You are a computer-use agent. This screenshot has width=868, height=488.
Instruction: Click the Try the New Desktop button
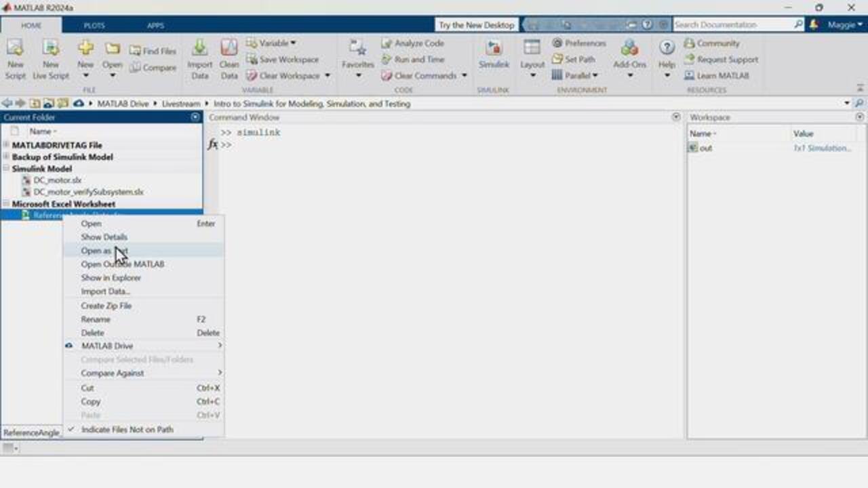click(x=476, y=25)
